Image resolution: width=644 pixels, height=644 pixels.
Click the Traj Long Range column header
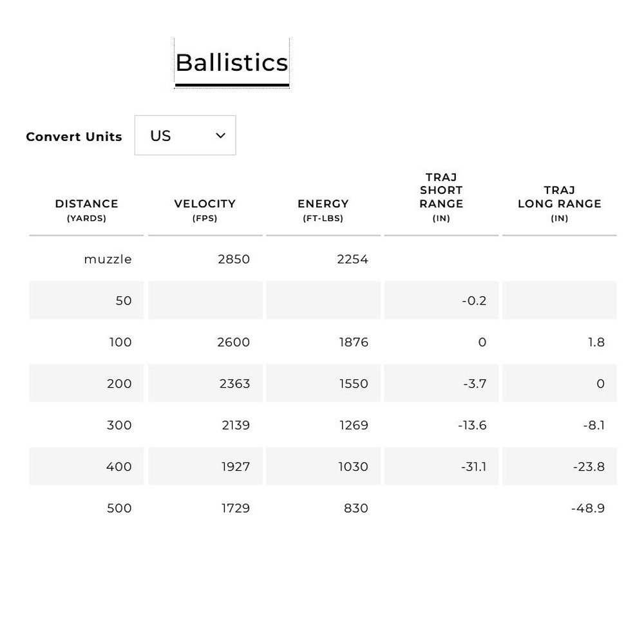point(560,204)
